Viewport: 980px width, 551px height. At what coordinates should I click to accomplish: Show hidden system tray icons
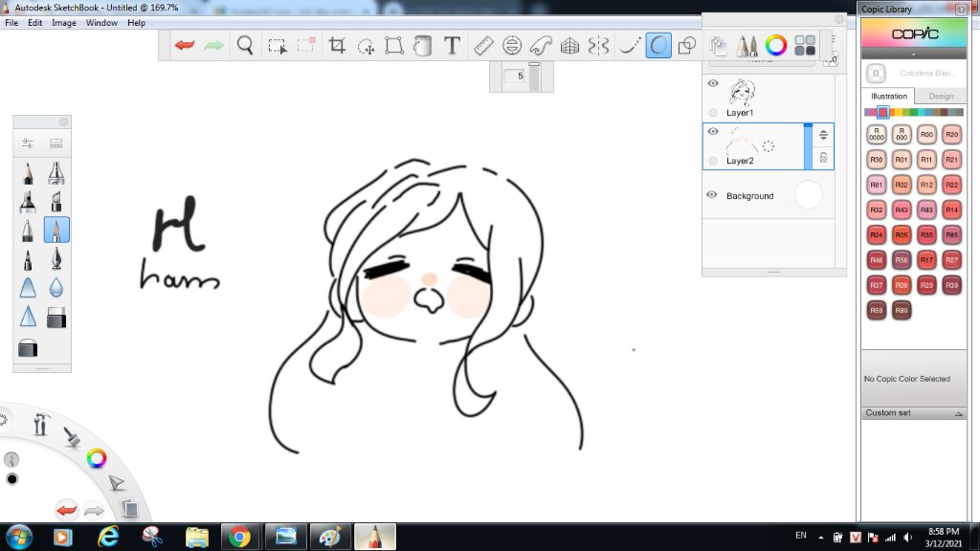click(x=820, y=538)
